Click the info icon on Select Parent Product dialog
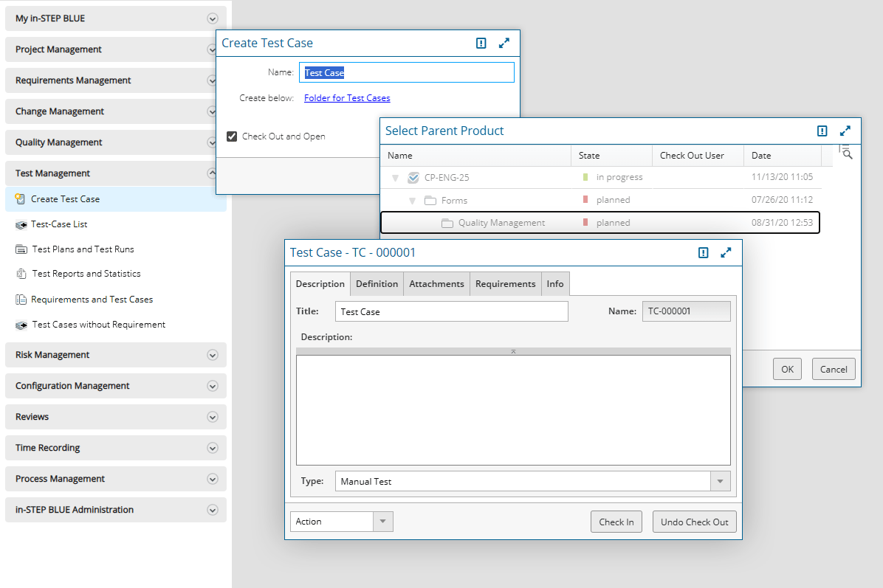 click(x=822, y=131)
